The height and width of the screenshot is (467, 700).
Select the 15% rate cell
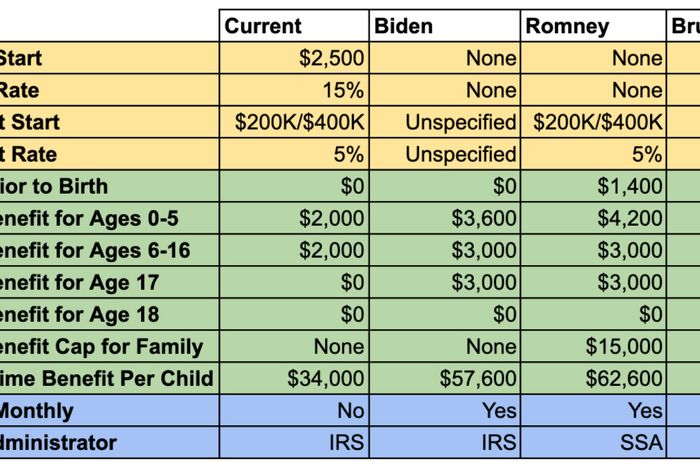point(293,90)
